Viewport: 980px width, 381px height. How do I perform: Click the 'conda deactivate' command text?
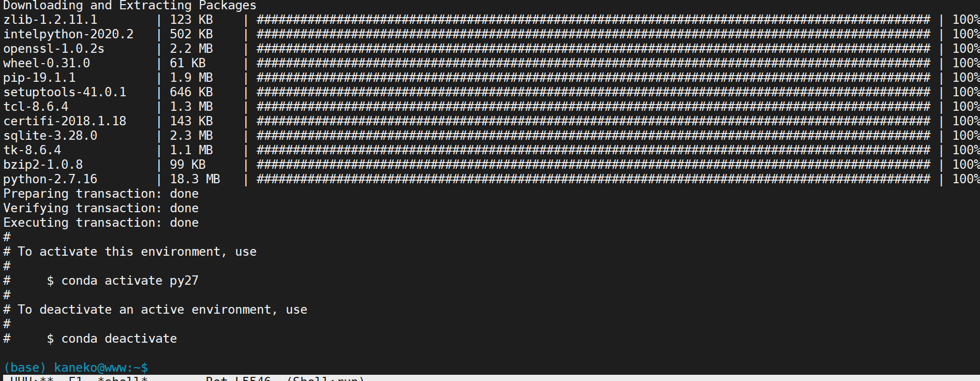pyautogui.click(x=119, y=339)
